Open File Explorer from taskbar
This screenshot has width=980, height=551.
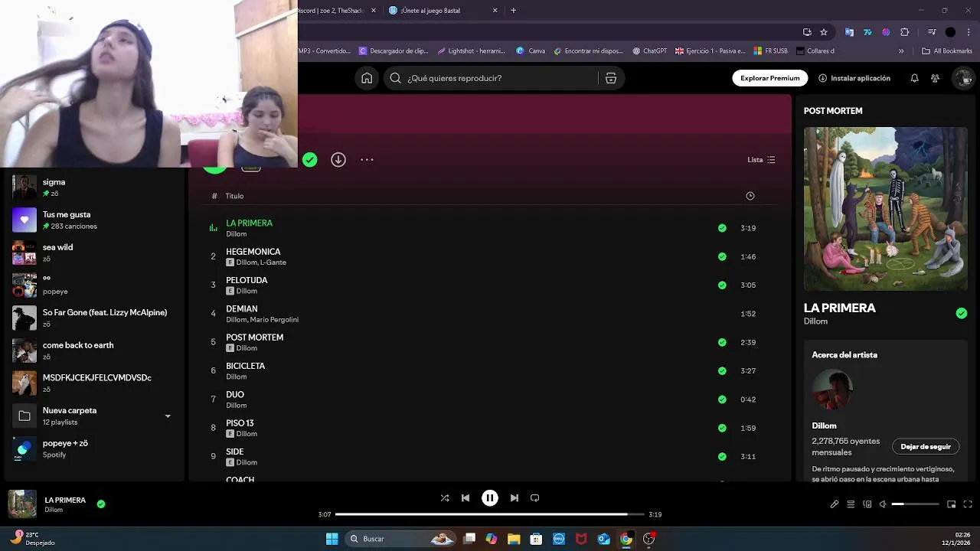[x=514, y=539]
